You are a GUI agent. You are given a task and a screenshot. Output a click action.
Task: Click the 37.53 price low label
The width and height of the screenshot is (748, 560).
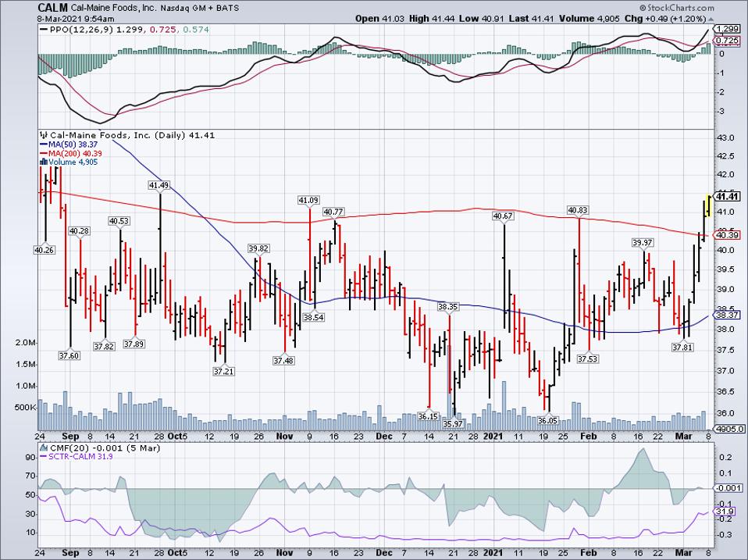[587, 359]
